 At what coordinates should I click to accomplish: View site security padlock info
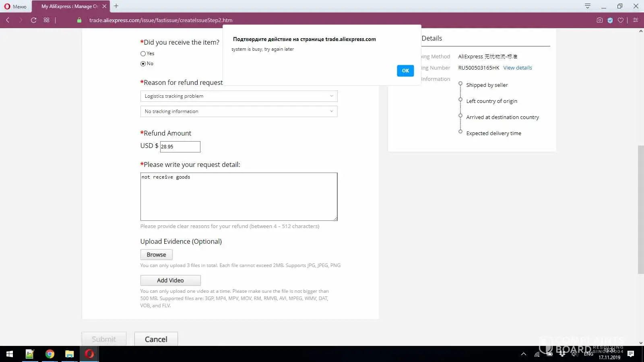click(79, 20)
